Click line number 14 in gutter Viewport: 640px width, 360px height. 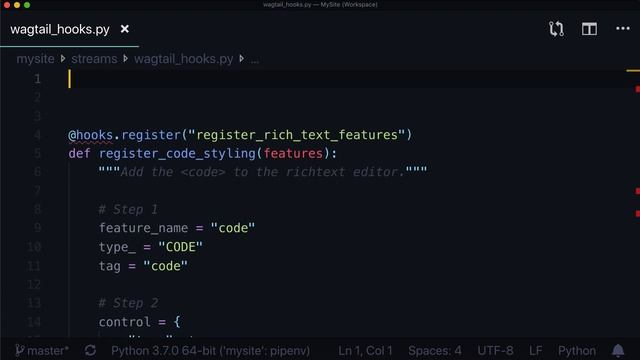click(x=34, y=322)
